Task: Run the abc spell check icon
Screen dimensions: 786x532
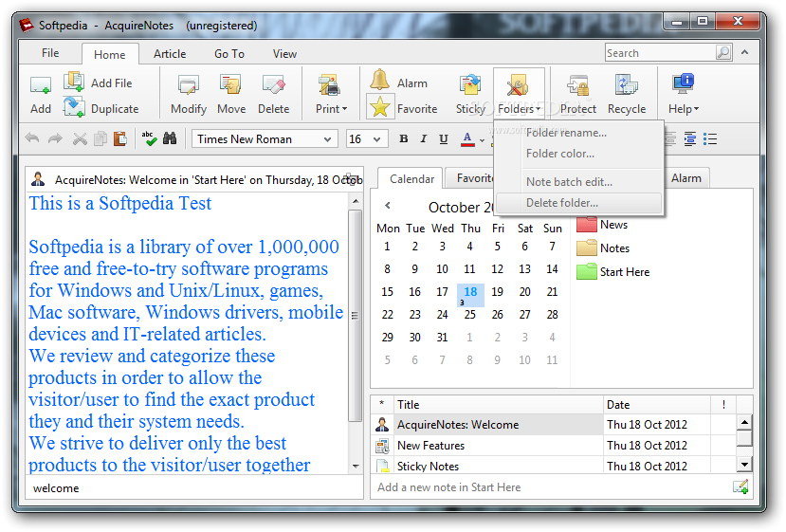Action: pos(148,138)
